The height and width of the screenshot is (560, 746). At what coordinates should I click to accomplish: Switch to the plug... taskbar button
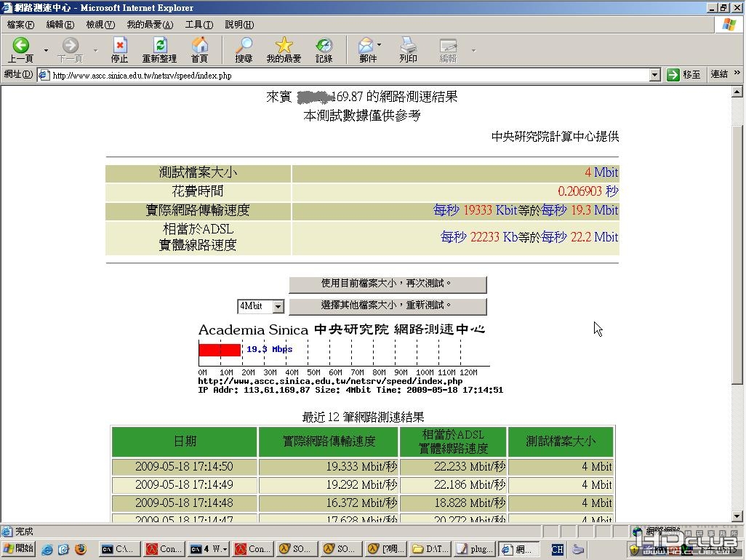(x=475, y=549)
